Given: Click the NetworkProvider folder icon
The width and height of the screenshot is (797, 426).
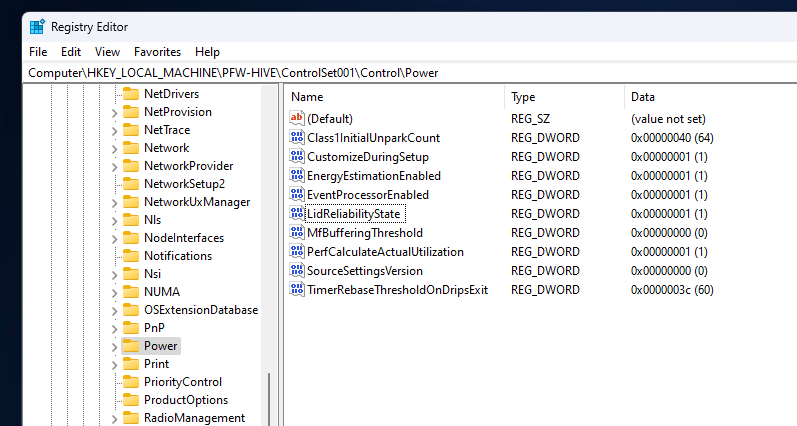Looking at the screenshot, I should 131,166.
